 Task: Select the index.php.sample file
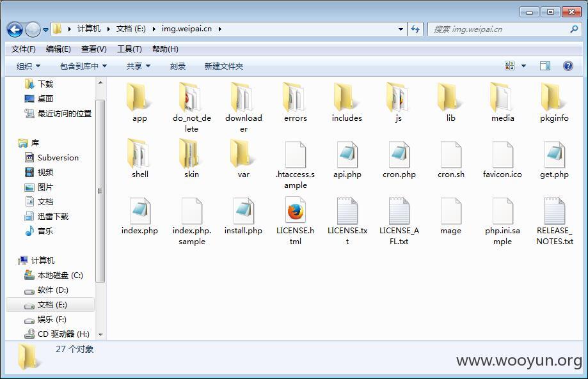191,220
